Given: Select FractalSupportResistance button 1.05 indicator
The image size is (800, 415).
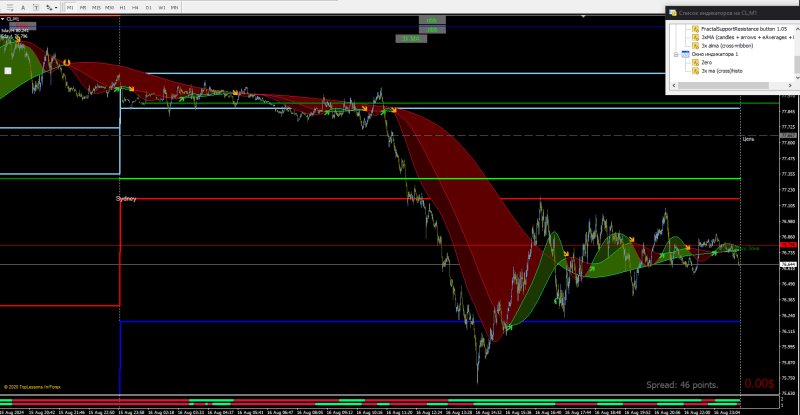Looking at the screenshot, I should (743, 29).
